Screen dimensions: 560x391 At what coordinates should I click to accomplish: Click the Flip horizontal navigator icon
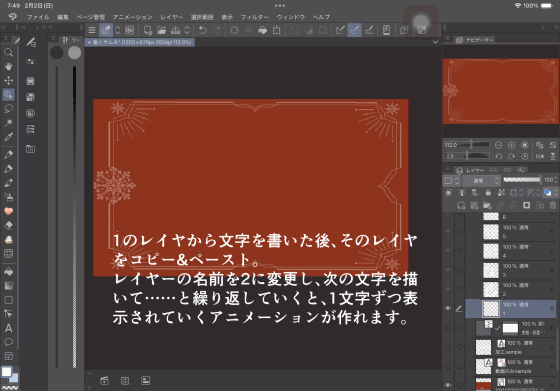tap(540, 156)
